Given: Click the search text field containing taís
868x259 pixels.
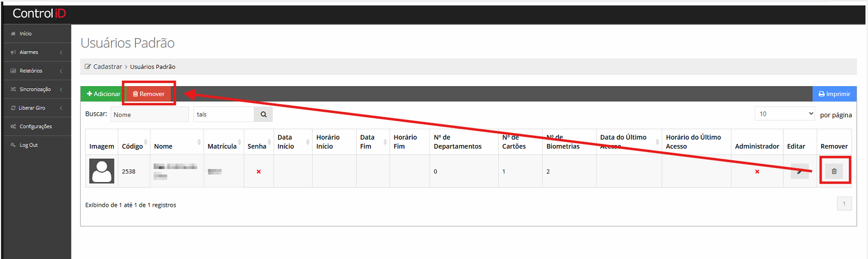Looking at the screenshot, I should (x=223, y=115).
